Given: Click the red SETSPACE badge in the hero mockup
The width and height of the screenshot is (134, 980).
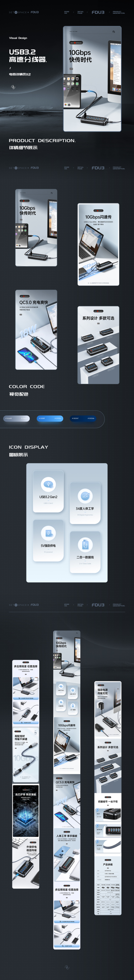Looking at the screenshot, I should [76, 43].
